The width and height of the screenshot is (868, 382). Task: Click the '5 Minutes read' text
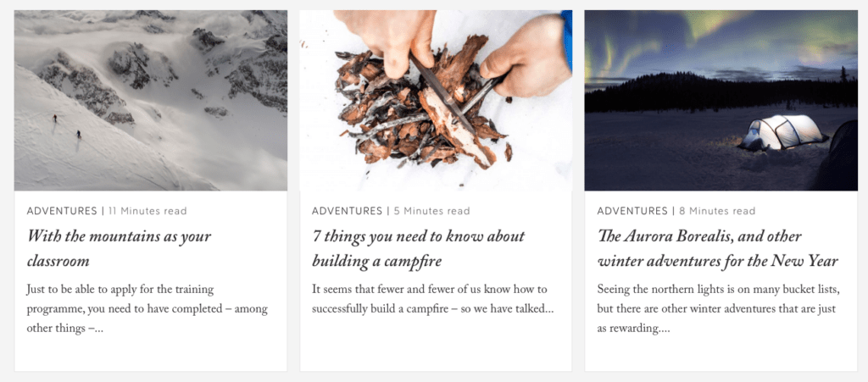[x=431, y=211]
